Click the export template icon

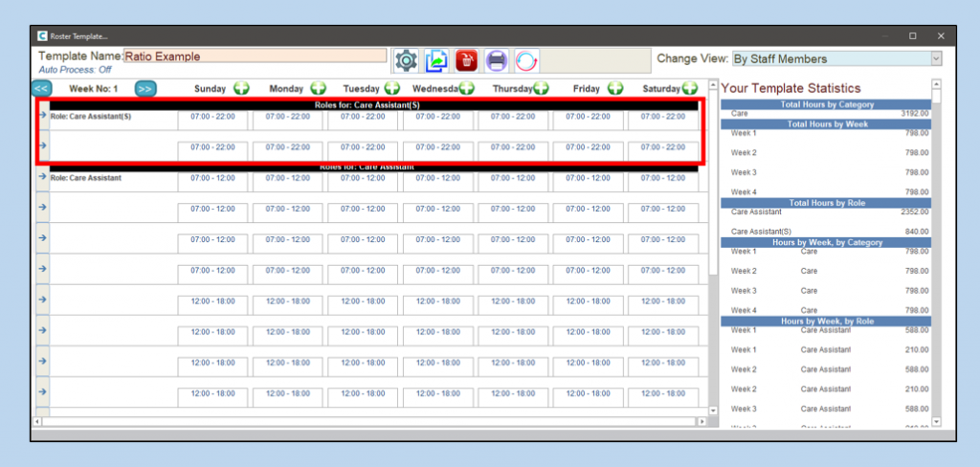(x=436, y=60)
